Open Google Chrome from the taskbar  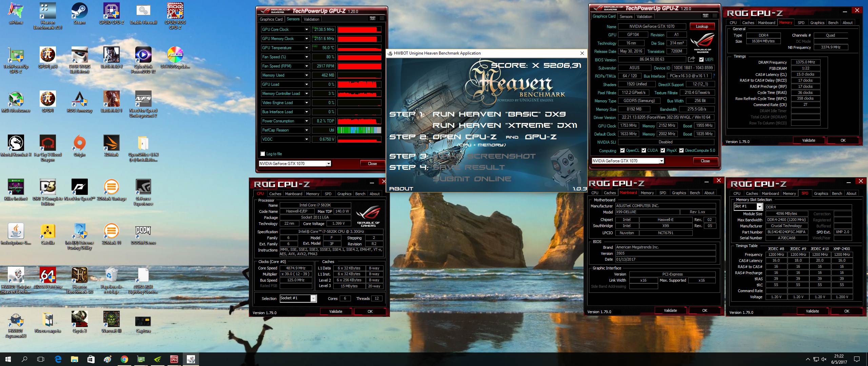124,359
